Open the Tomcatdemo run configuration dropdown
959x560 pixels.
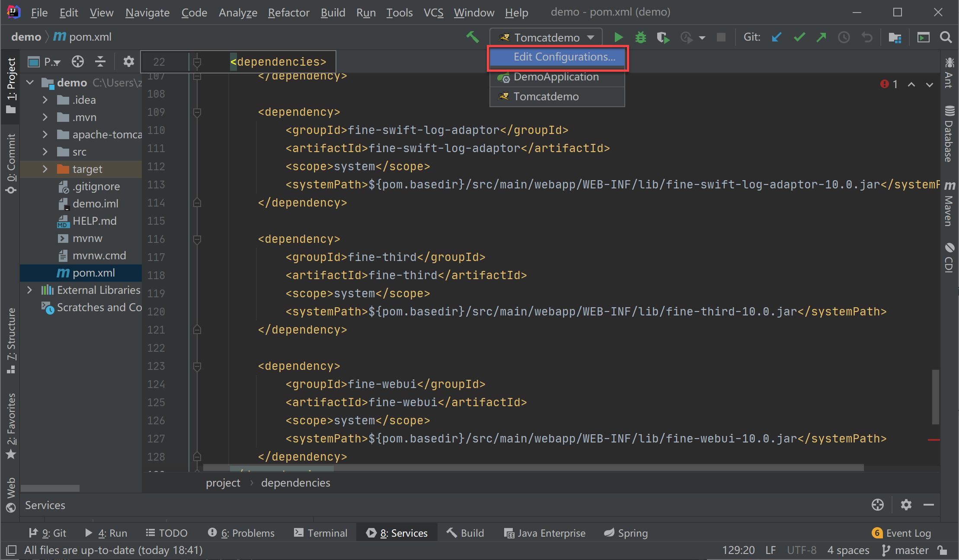pyautogui.click(x=547, y=38)
